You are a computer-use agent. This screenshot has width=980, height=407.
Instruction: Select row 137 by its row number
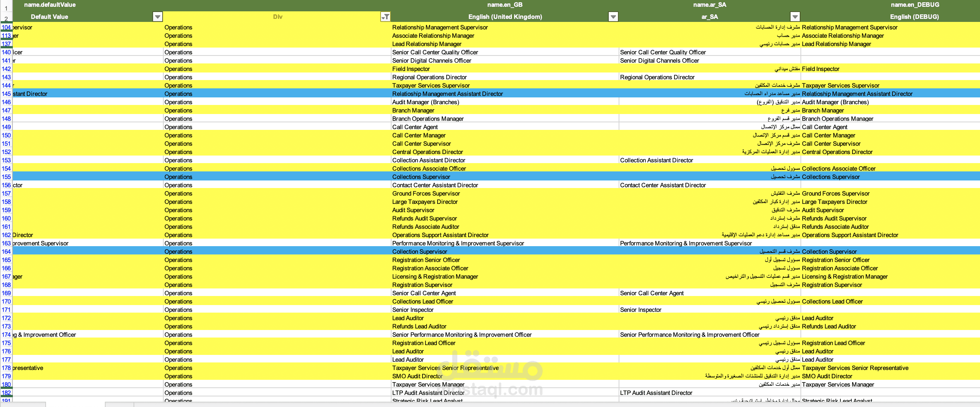pyautogui.click(x=6, y=44)
